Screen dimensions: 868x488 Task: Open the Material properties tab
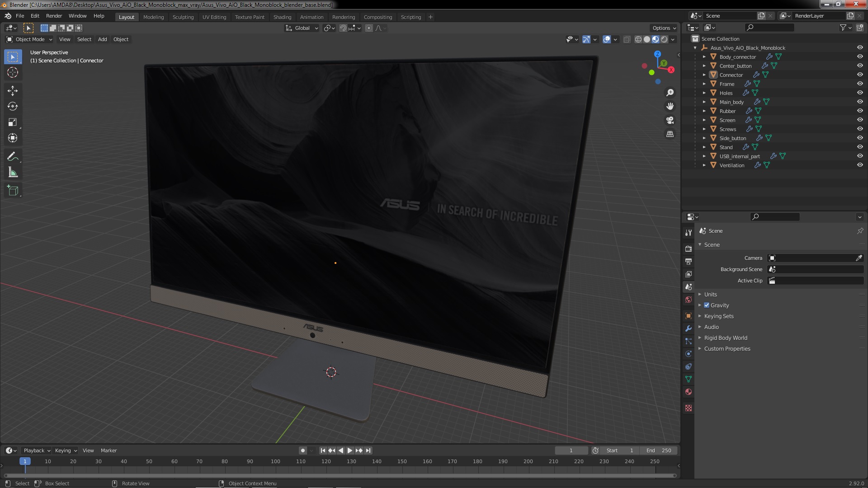tap(689, 392)
